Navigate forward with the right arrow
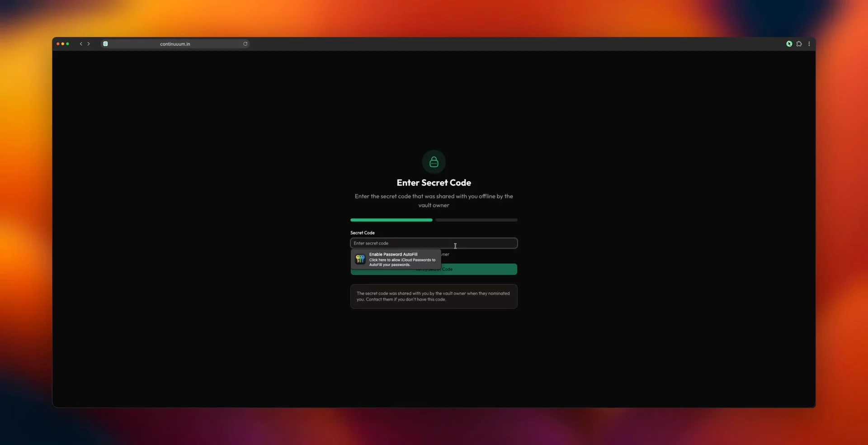Viewport: 868px width, 445px height. click(89, 44)
